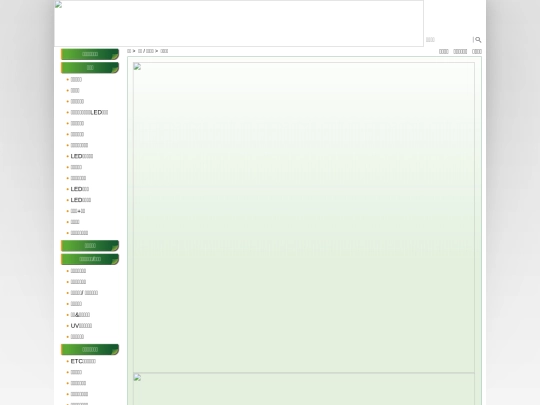Open the long sidebar link ending with LED text
Screen dimensions: 540x405
coord(89,112)
